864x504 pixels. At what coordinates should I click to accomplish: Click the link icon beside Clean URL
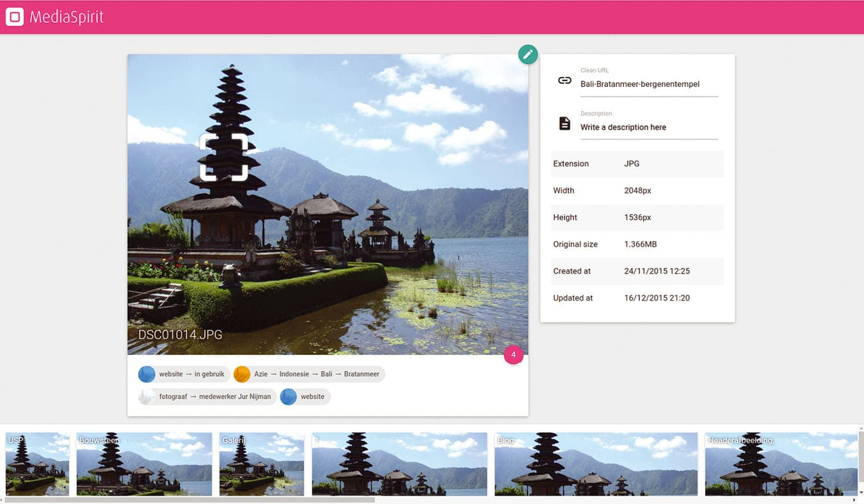click(x=564, y=81)
